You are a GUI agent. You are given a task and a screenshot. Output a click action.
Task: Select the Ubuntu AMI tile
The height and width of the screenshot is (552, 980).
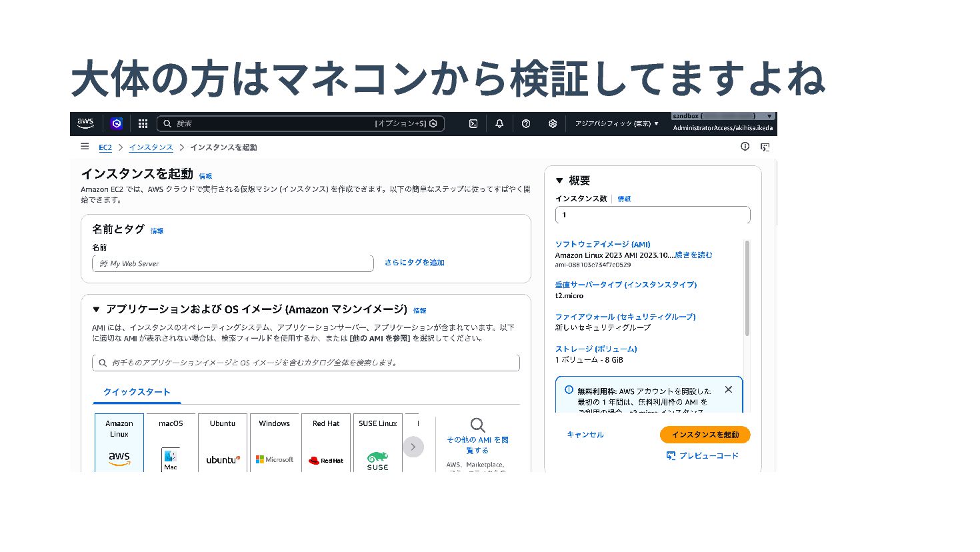pos(223,443)
